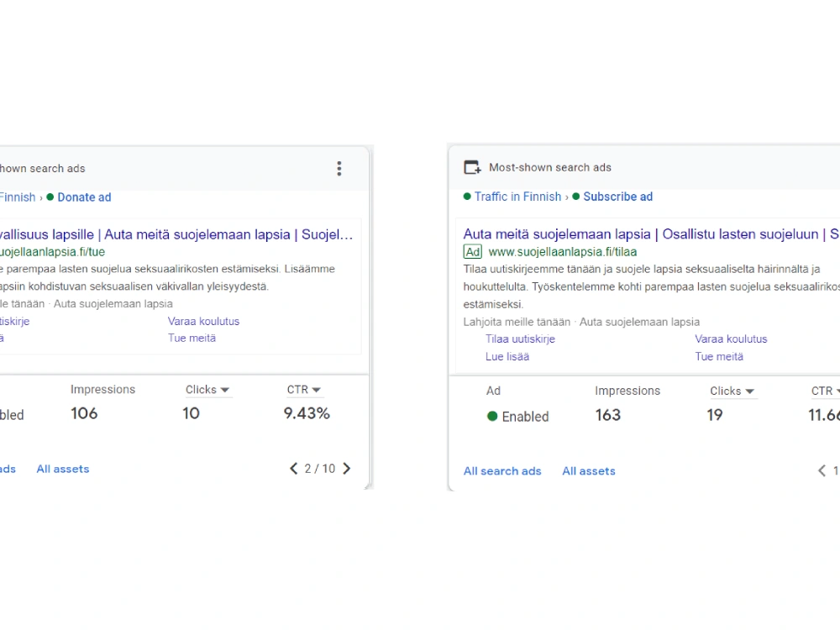
Task: Click Enabled status in Subscribe ad card
Action: click(x=518, y=417)
